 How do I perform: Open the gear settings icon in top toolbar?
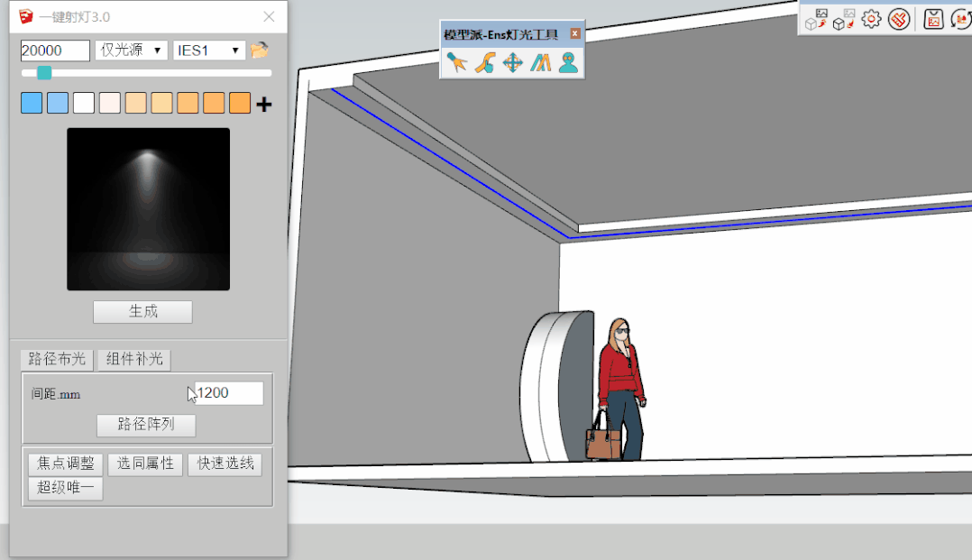coord(871,19)
